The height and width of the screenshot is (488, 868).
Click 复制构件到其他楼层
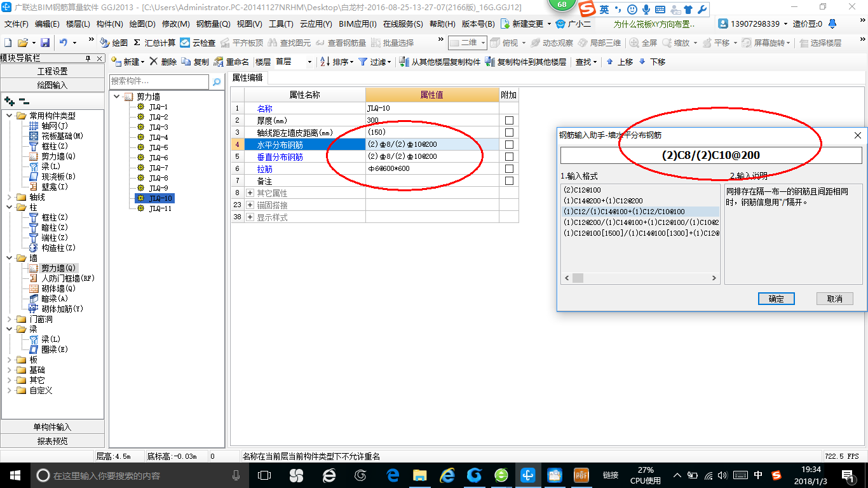526,62
